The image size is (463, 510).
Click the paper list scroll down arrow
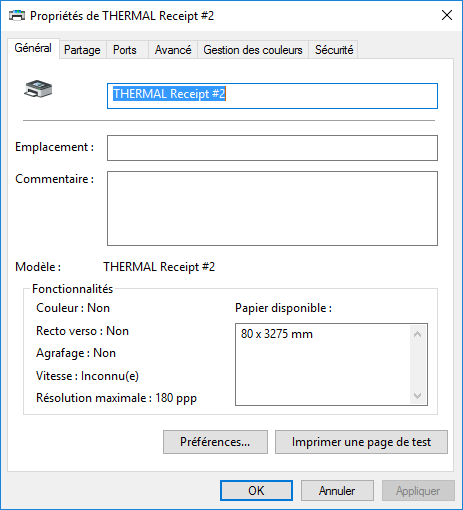pyautogui.click(x=417, y=396)
